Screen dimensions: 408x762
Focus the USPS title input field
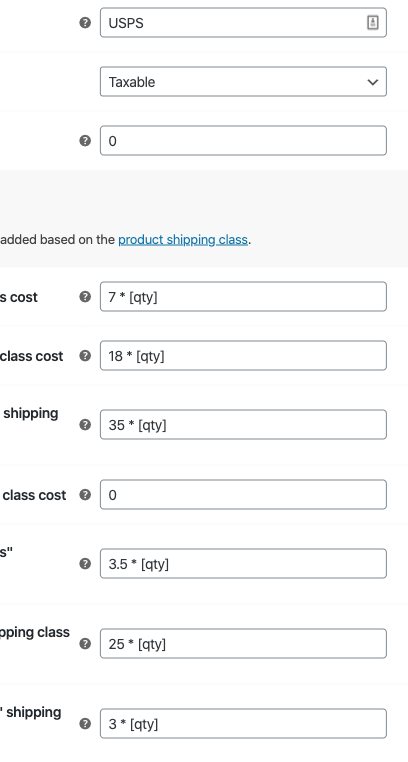[243, 22]
